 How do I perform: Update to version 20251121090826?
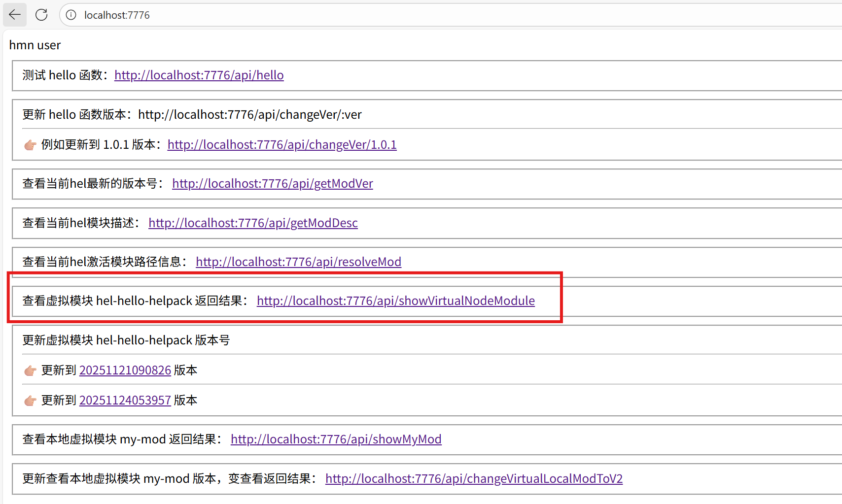pos(125,370)
